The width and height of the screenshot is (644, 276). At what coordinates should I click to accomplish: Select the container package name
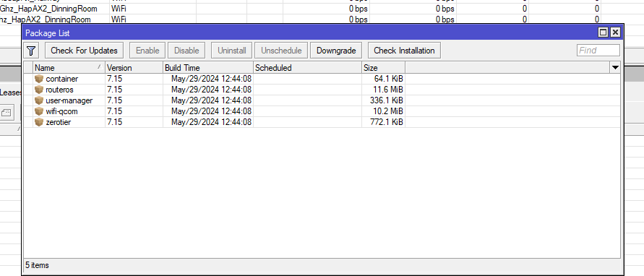point(62,79)
